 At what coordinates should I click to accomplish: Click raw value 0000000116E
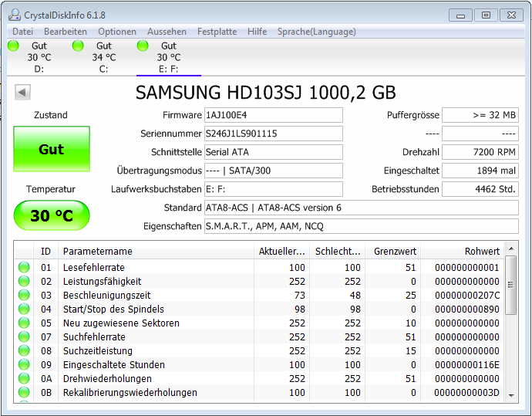tap(467, 365)
